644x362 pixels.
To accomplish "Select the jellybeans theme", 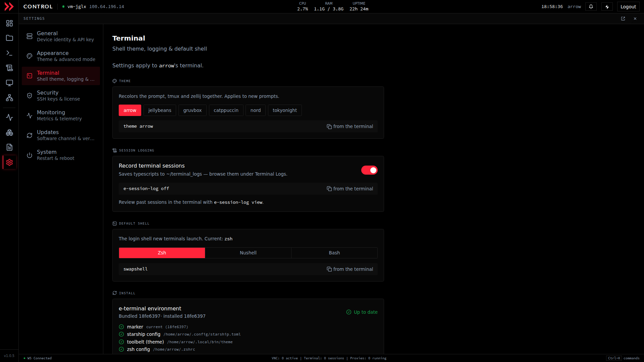I will 160,110.
